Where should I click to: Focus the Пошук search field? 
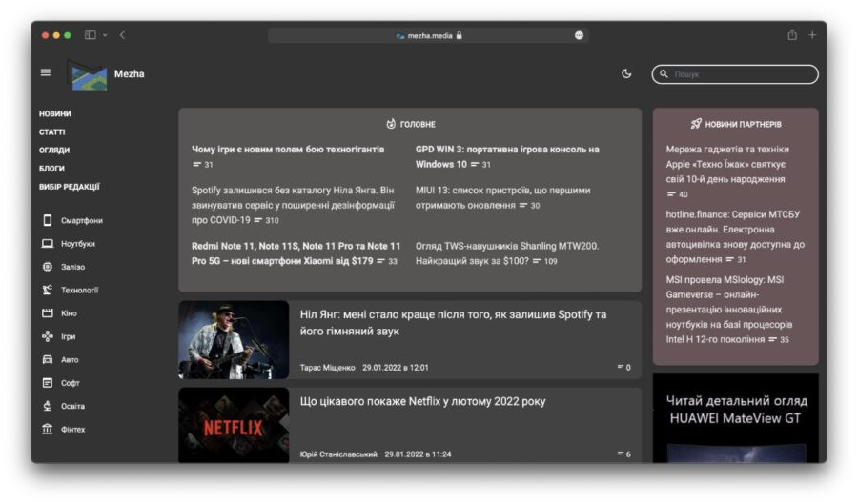735,73
